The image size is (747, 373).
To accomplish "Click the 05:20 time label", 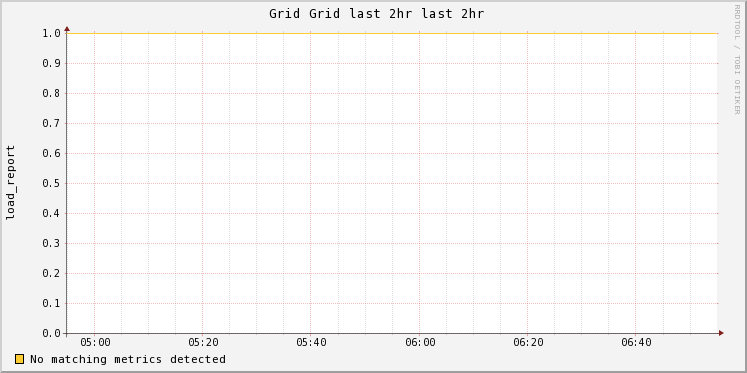I will (203, 343).
